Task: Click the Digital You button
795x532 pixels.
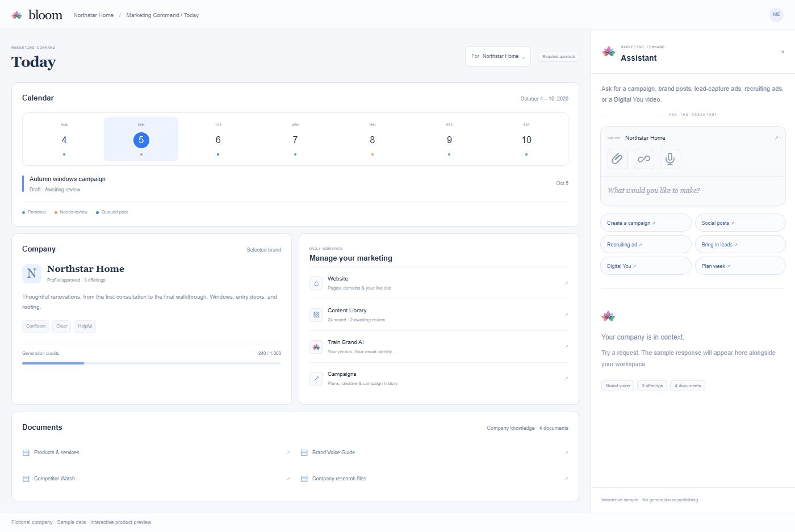Action: click(x=646, y=266)
